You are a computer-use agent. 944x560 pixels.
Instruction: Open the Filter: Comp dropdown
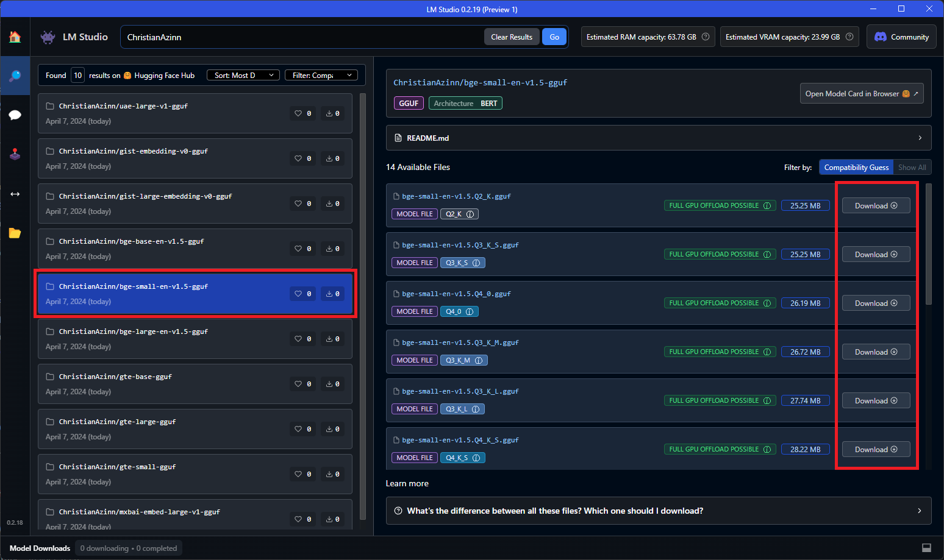[x=321, y=76]
